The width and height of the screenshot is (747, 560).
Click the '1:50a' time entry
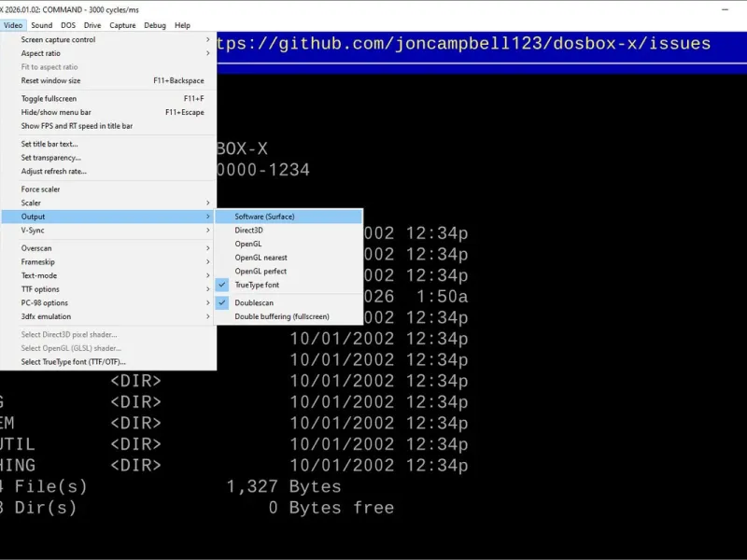(x=442, y=297)
